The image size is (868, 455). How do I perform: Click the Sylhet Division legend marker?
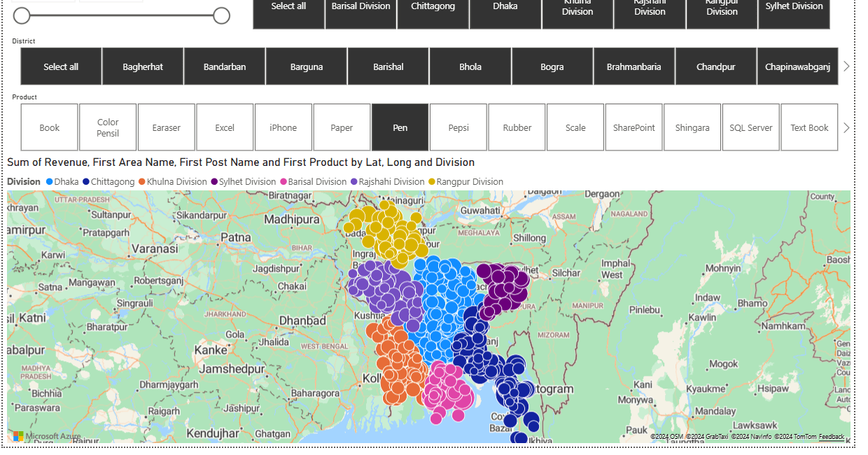pos(214,182)
